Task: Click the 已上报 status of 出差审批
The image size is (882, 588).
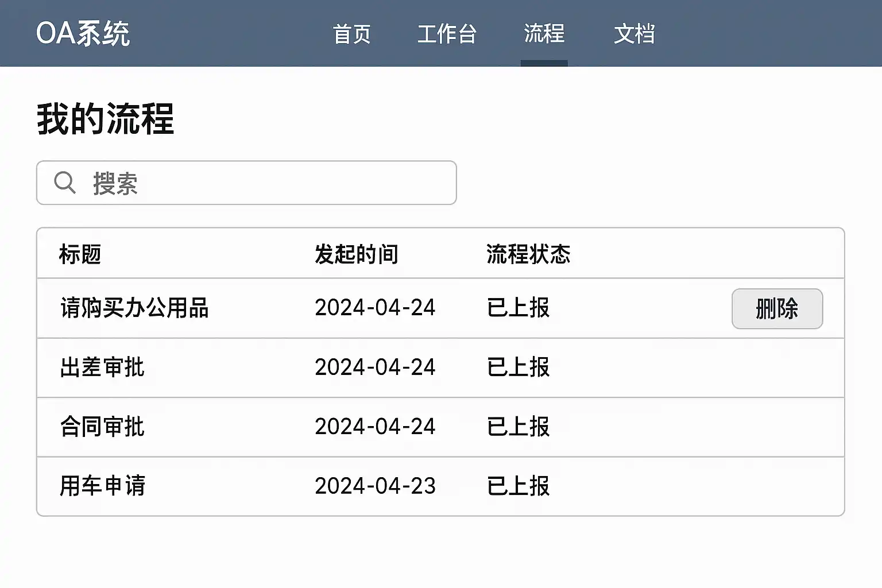Action: click(518, 367)
